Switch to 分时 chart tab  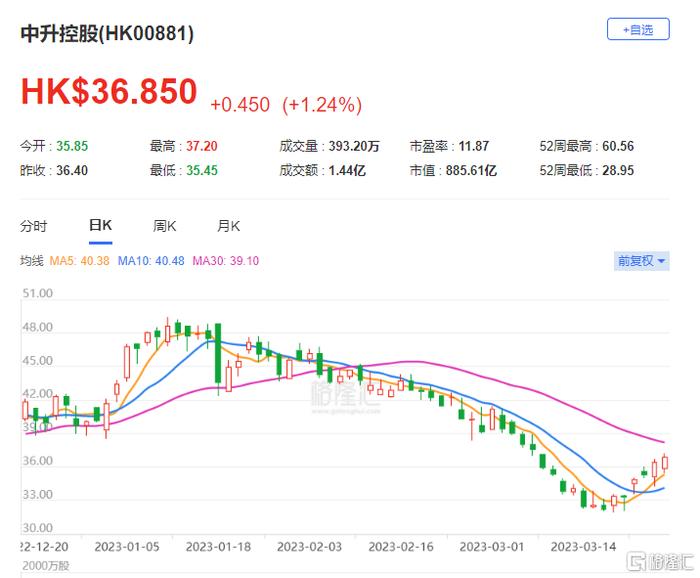coord(33,226)
